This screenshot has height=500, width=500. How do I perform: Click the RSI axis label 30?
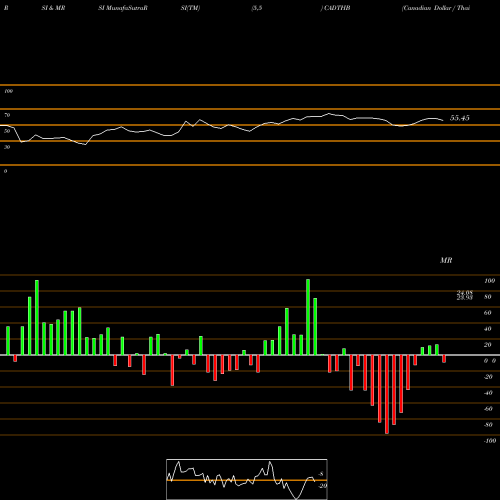[7, 147]
